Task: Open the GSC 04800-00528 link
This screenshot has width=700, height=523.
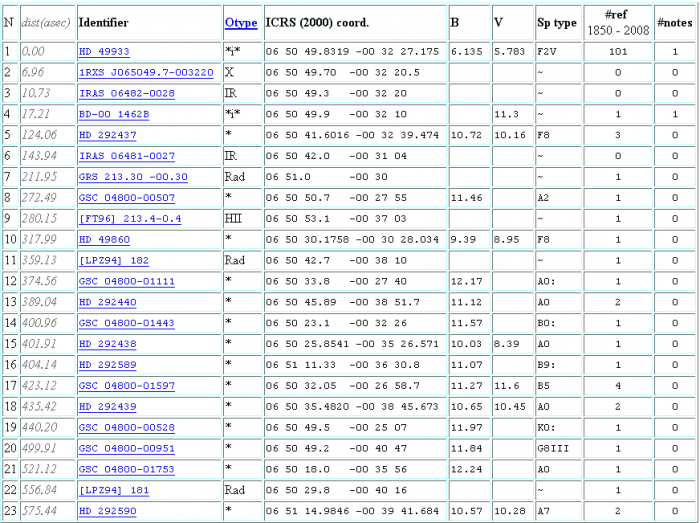Action: coord(127,428)
